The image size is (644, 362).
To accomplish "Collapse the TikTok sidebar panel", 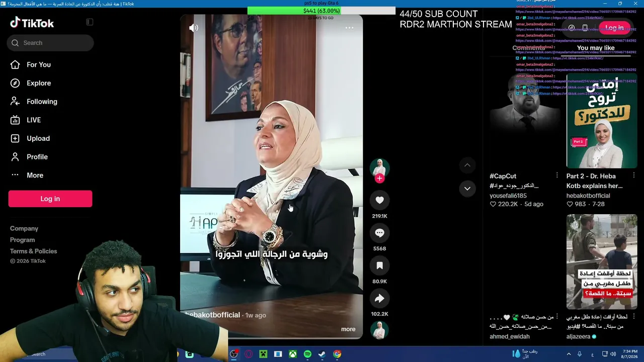I will (90, 22).
